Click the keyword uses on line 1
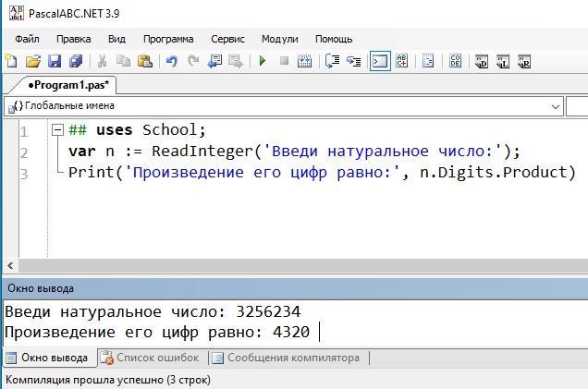Image resolution: width=588 pixels, height=389 pixels. pos(115,130)
